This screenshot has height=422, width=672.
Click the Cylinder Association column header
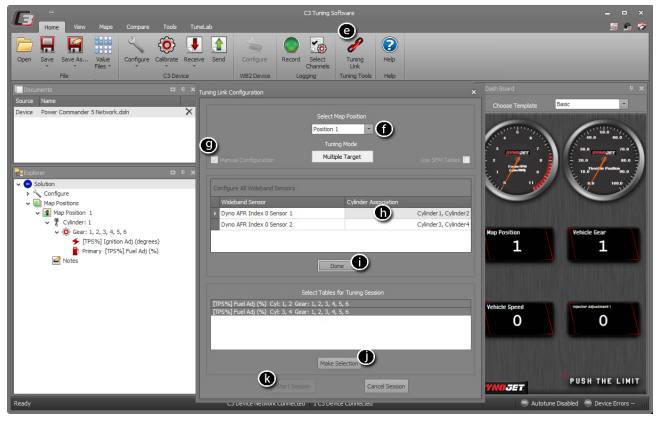(408, 202)
